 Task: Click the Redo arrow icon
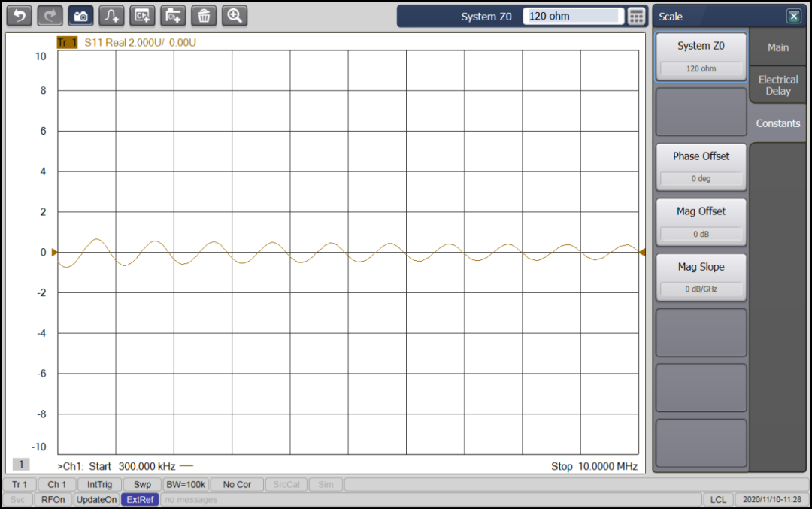coord(50,15)
